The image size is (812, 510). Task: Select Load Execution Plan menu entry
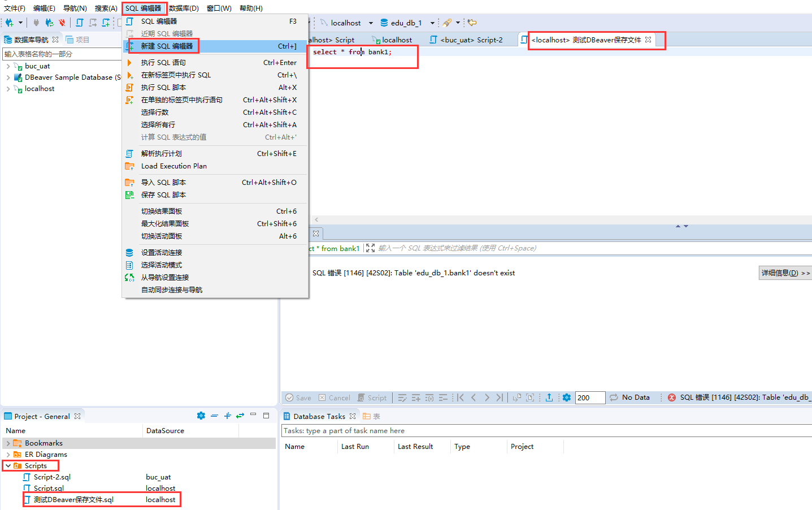click(x=215, y=166)
